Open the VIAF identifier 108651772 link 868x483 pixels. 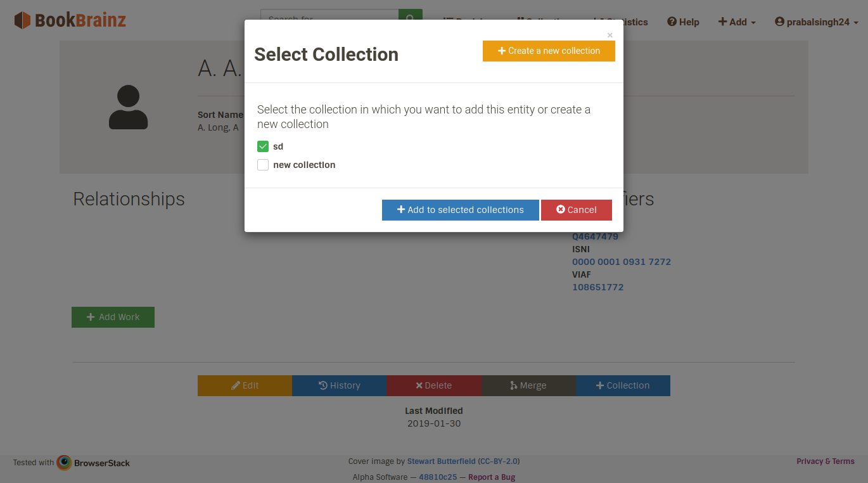tap(597, 287)
